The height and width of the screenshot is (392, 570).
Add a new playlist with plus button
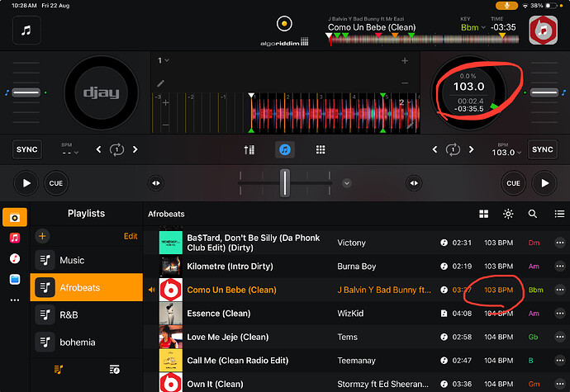tap(43, 236)
